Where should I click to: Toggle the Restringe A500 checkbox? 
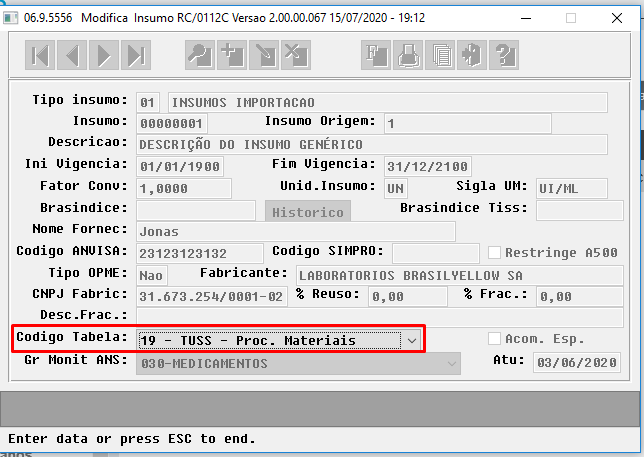coord(494,253)
